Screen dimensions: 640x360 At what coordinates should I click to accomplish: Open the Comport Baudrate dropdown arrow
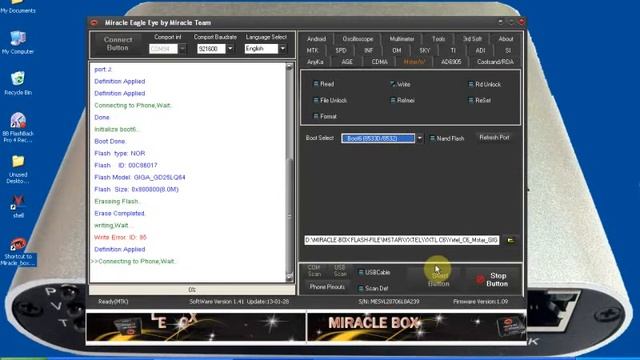230,49
